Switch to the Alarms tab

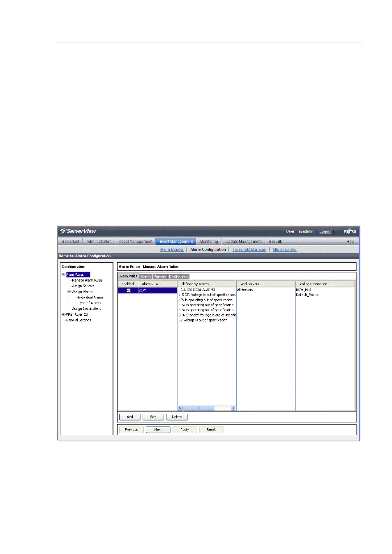pos(146,277)
